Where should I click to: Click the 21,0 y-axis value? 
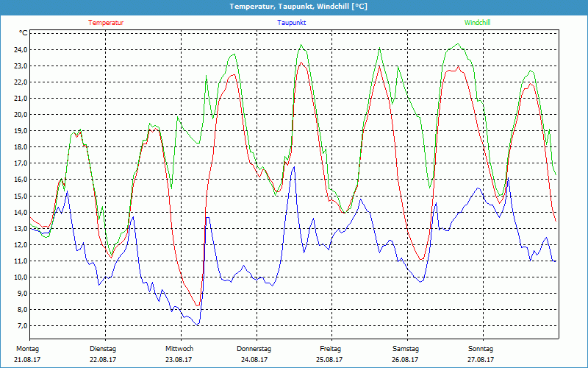21,98
